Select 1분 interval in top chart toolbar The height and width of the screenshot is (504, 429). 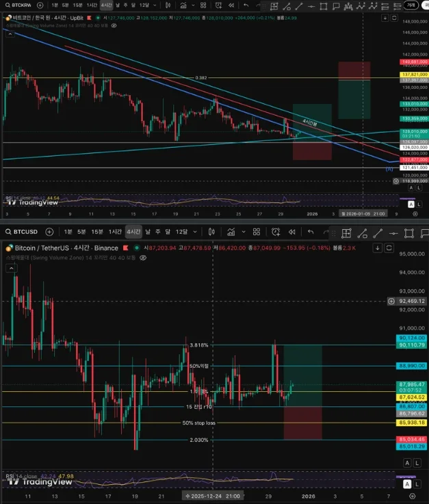(55, 5)
